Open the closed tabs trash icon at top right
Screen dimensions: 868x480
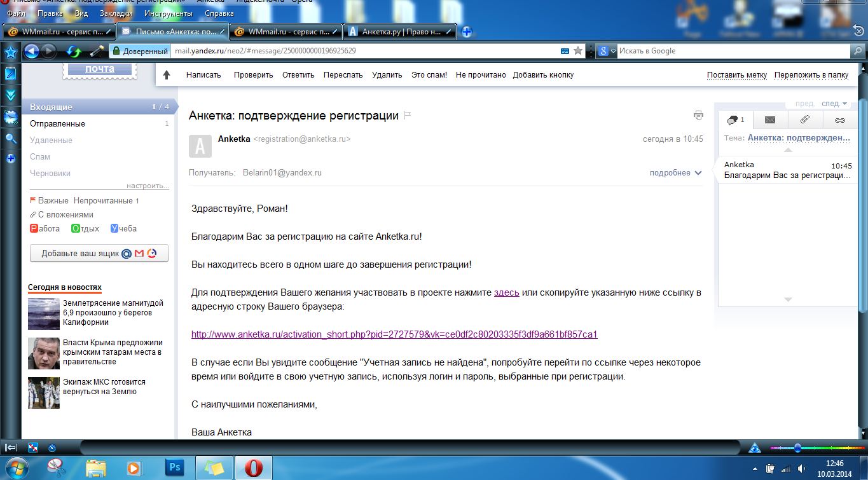click(x=857, y=31)
